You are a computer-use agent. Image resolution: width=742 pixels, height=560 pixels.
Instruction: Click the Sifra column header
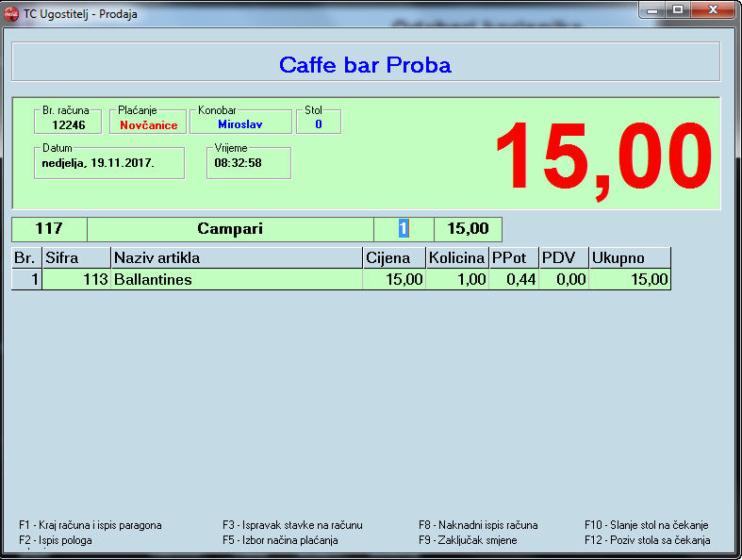tap(75, 258)
